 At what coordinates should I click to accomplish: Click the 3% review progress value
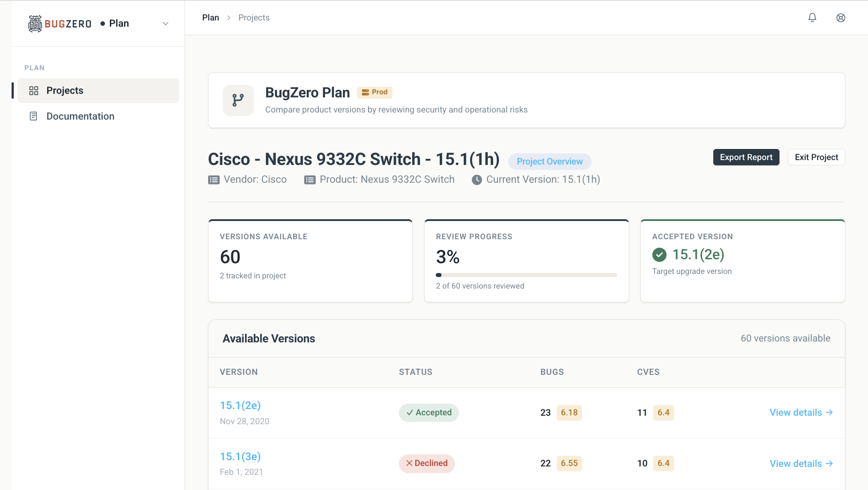point(448,257)
